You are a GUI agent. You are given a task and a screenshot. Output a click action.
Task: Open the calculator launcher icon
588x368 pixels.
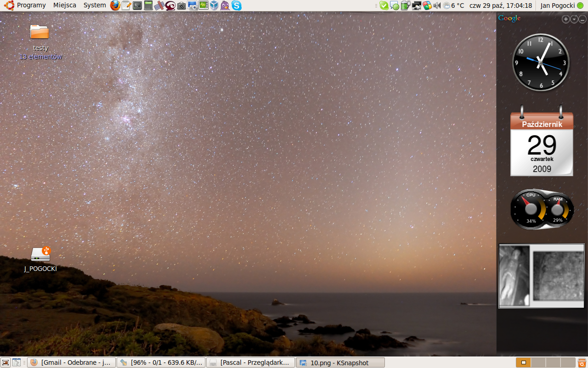click(x=148, y=6)
